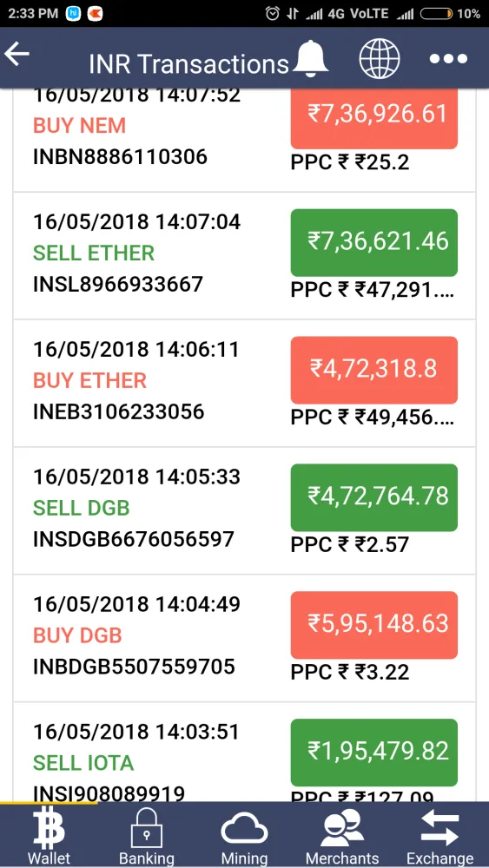Switch to the Exchange arrows tab
Image resolution: width=489 pixels, height=868 pixels.
click(439, 828)
